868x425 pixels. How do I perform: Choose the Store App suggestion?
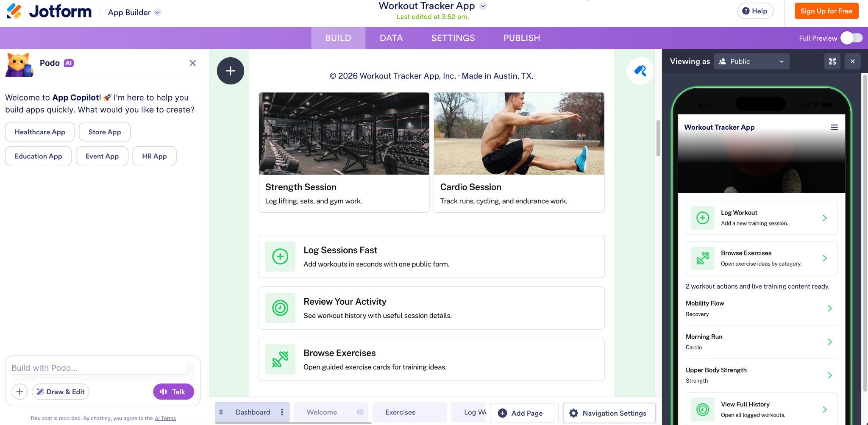pyautogui.click(x=105, y=132)
